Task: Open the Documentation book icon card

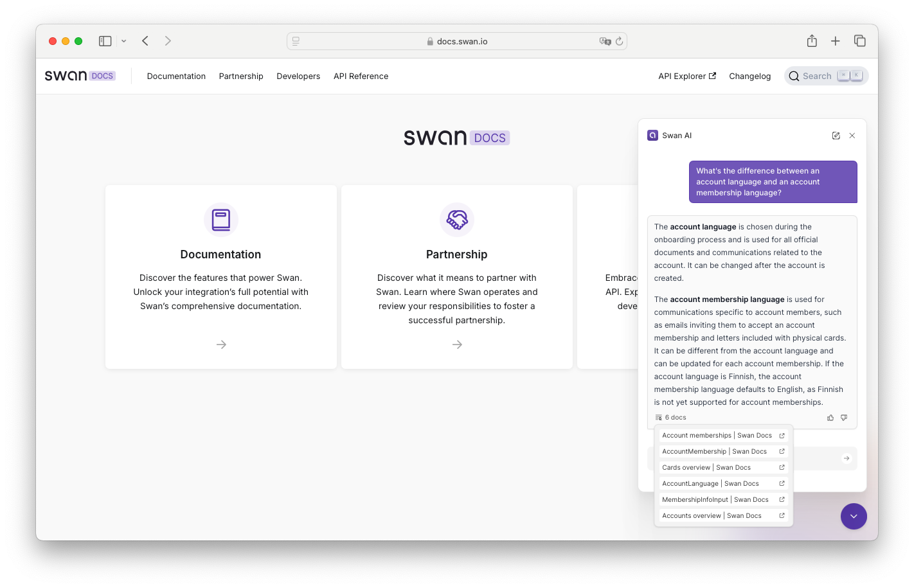Action: [220, 219]
